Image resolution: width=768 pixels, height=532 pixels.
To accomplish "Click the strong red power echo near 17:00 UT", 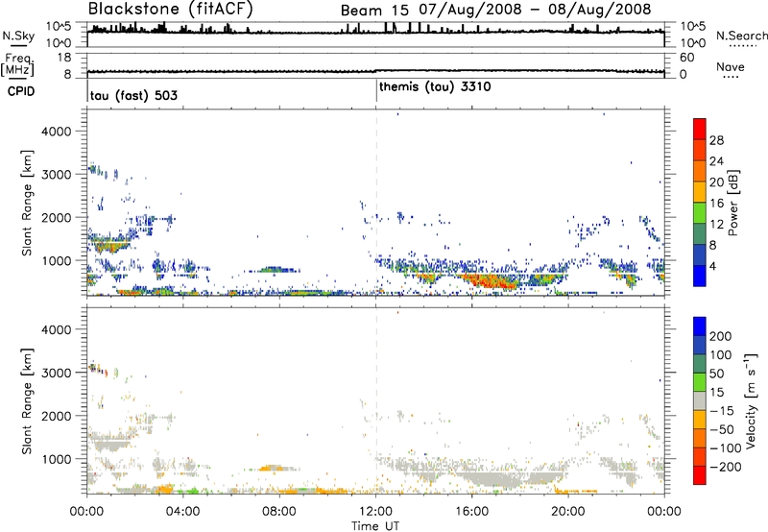I will click(x=492, y=281).
